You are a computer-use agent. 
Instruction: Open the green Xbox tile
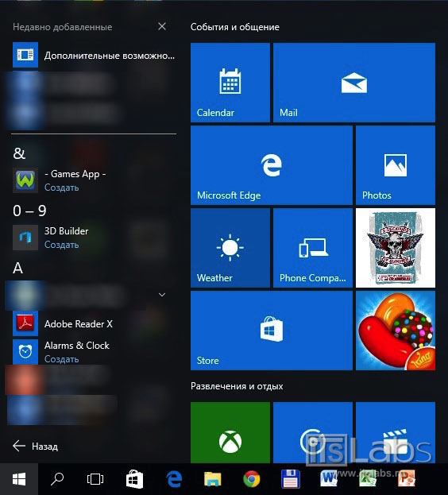coord(230,432)
